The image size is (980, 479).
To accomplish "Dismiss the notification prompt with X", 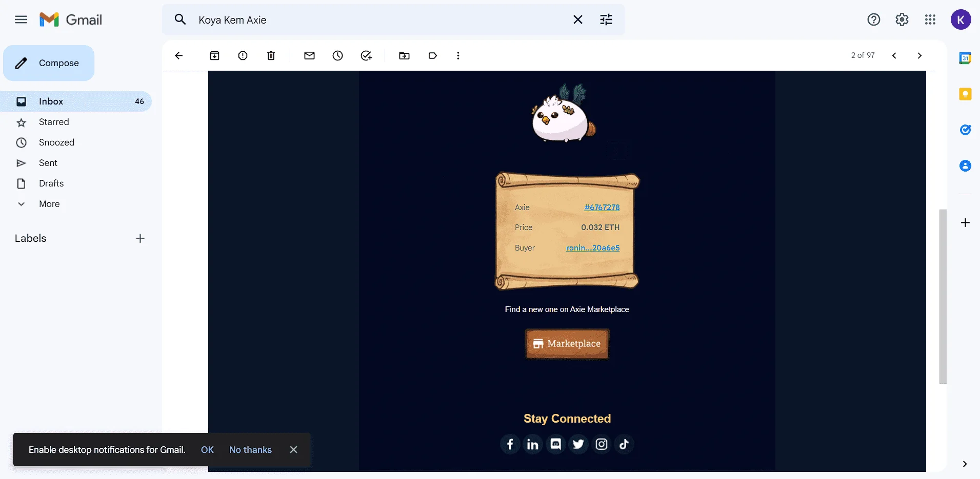I will tap(293, 450).
